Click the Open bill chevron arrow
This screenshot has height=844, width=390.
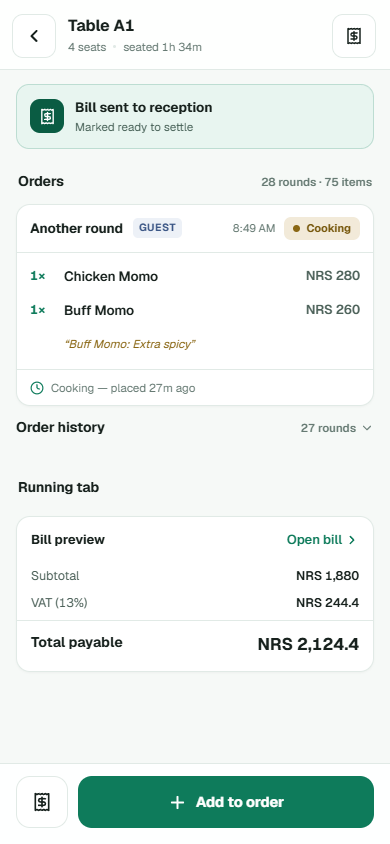point(352,540)
